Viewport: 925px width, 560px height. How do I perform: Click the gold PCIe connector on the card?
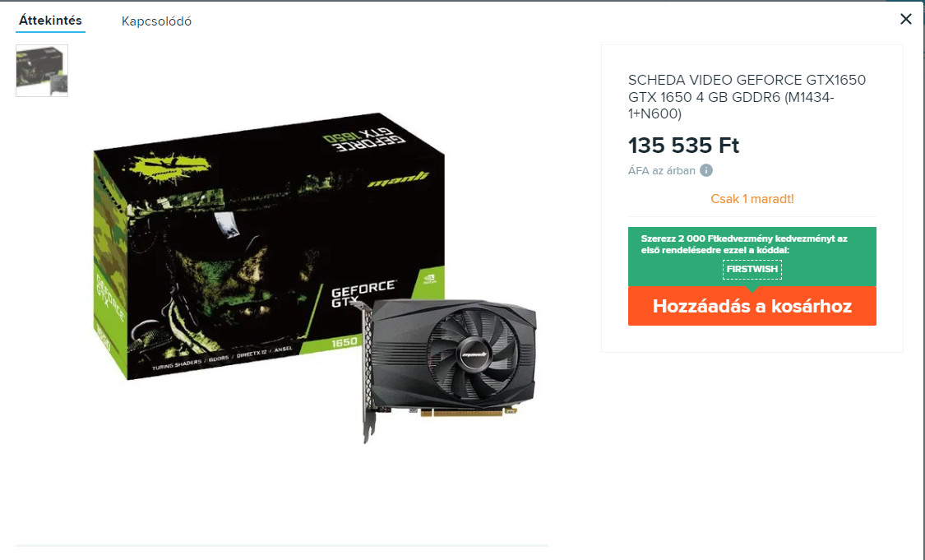(469, 411)
